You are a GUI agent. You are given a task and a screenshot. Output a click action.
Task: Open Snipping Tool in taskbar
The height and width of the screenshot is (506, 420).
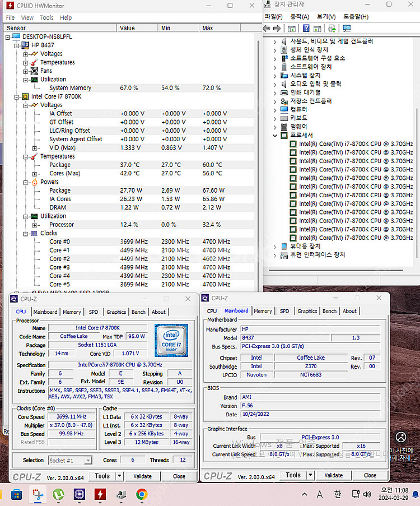(x=38, y=494)
